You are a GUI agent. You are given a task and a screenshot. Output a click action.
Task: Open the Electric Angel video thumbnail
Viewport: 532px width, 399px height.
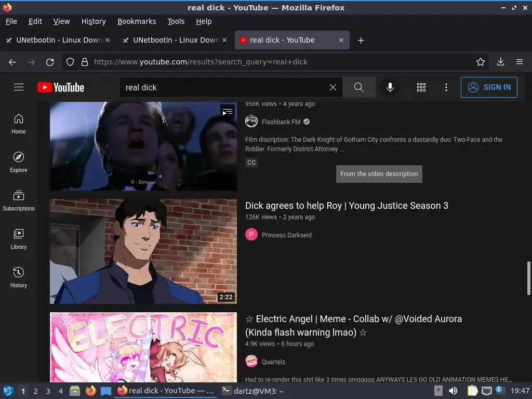click(x=143, y=347)
